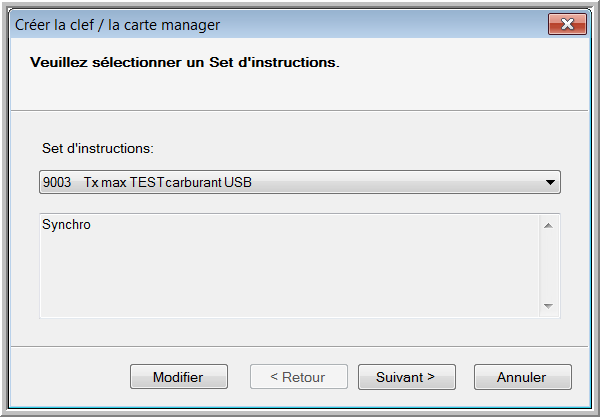Click the scrollbar track in the description box
Viewport: 600px width, 417px height.
click(x=548, y=266)
